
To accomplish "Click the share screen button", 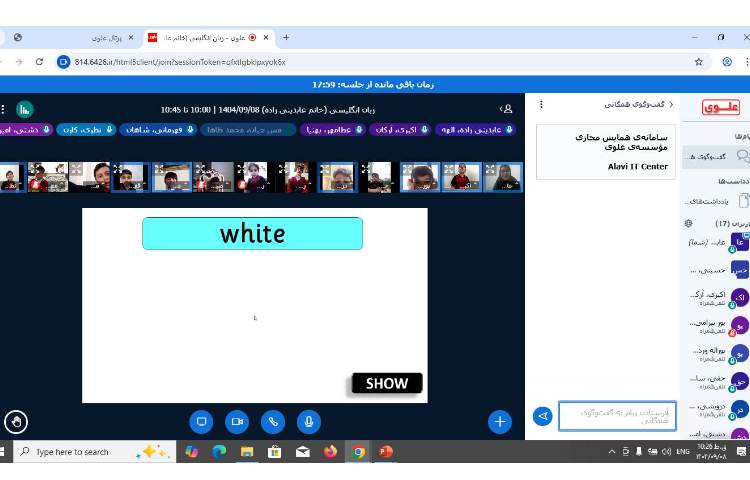I will click(200, 422).
